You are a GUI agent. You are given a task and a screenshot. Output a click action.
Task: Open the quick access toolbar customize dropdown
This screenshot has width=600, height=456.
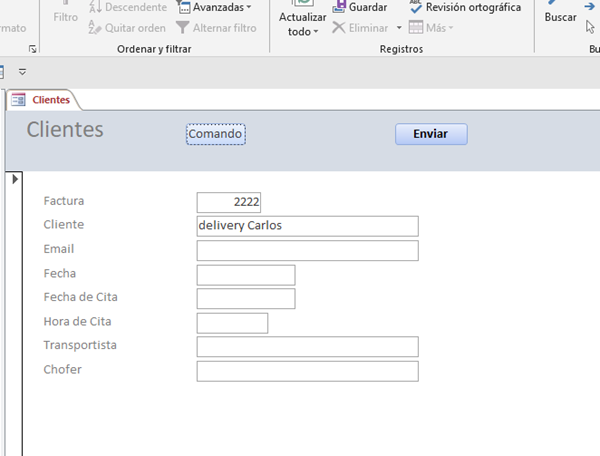pyautogui.click(x=22, y=72)
